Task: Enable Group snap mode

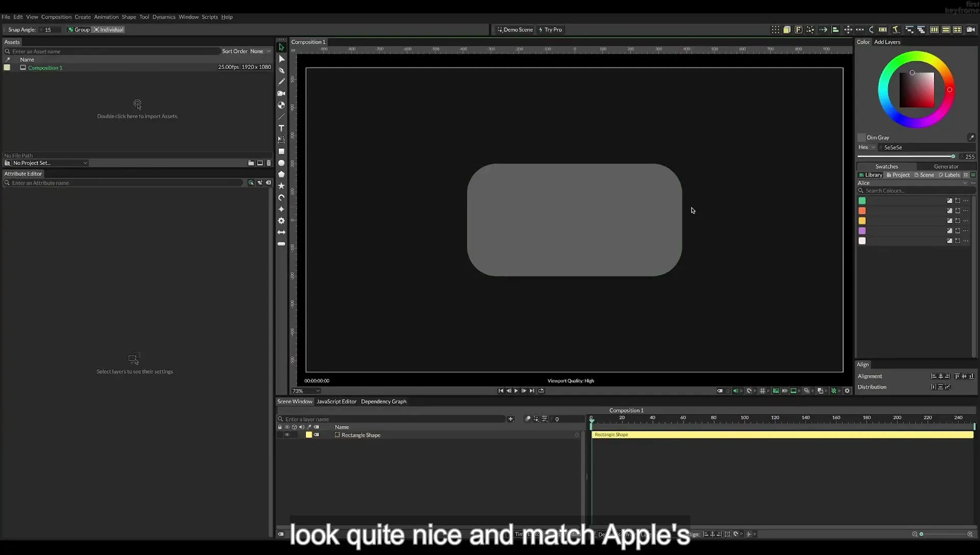Action: [x=79, y=30]
